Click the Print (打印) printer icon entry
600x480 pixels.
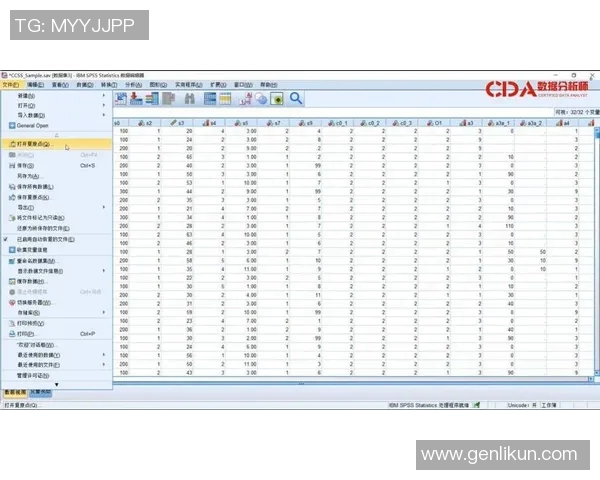[x=30, y=334]
